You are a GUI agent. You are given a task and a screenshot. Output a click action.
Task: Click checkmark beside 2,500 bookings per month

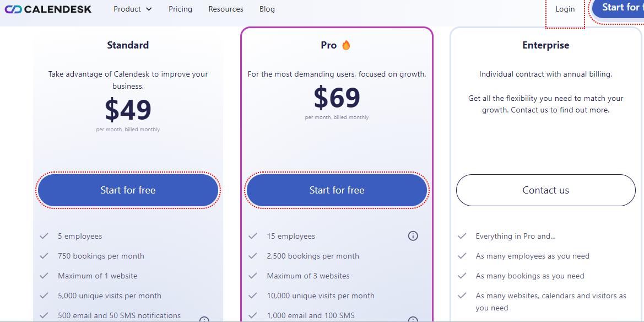pos(253,256)
